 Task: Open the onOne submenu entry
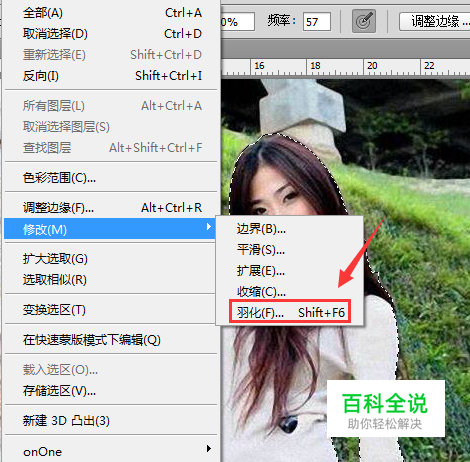click(x=110, y=452)
